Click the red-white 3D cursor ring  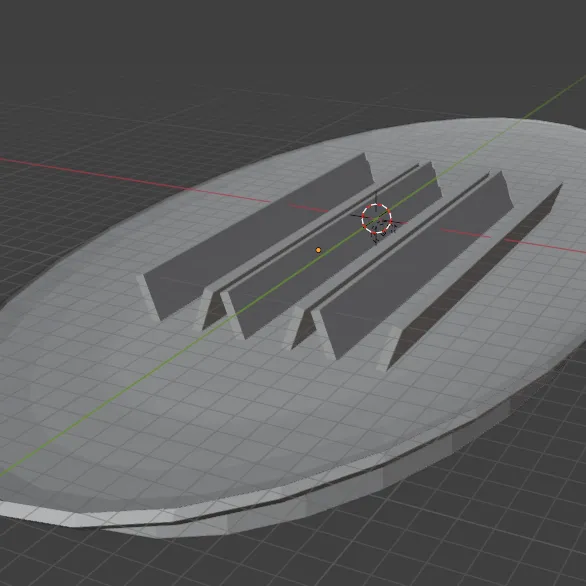(376, 219)
